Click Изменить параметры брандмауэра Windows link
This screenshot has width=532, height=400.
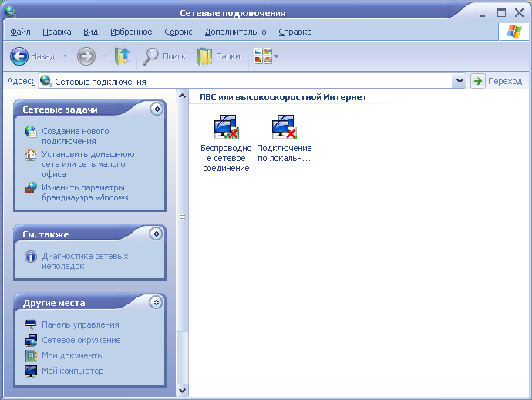pos(85,193)
